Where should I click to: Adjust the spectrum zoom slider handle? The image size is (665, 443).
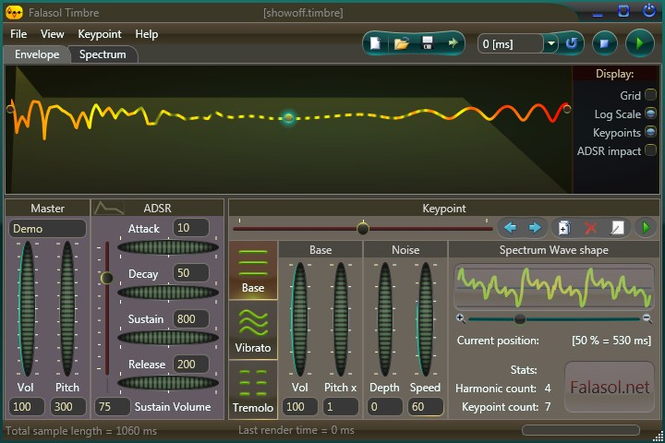pos(520,319)
